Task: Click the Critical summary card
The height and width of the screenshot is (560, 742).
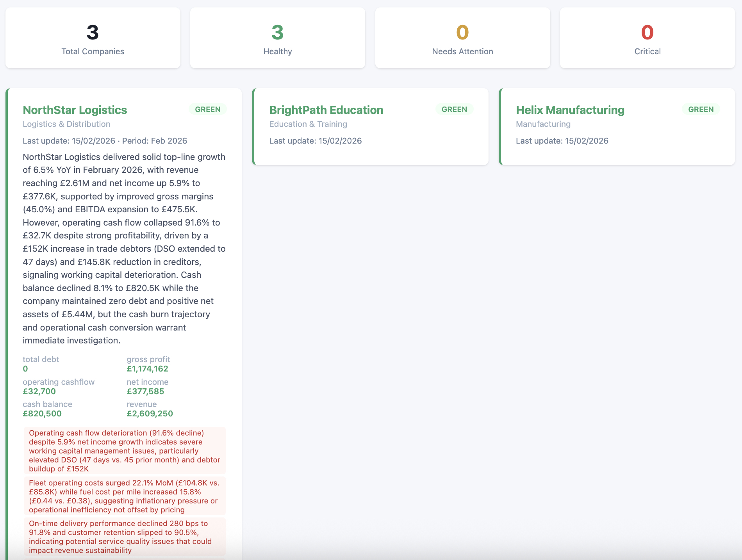Action: (x=647, y=37)
